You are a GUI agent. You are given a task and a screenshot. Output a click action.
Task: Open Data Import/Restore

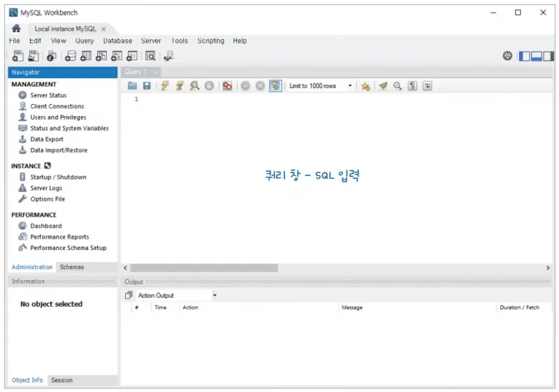pos(59,150)
